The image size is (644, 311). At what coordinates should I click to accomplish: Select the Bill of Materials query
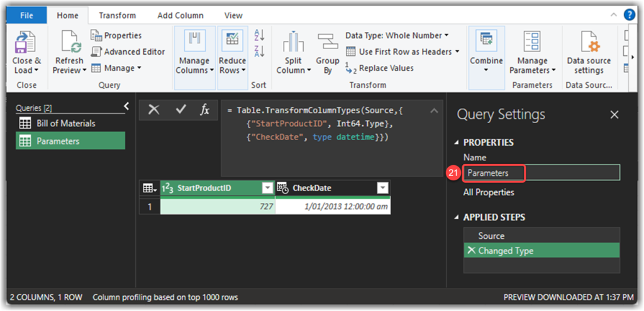pos(70,123)
